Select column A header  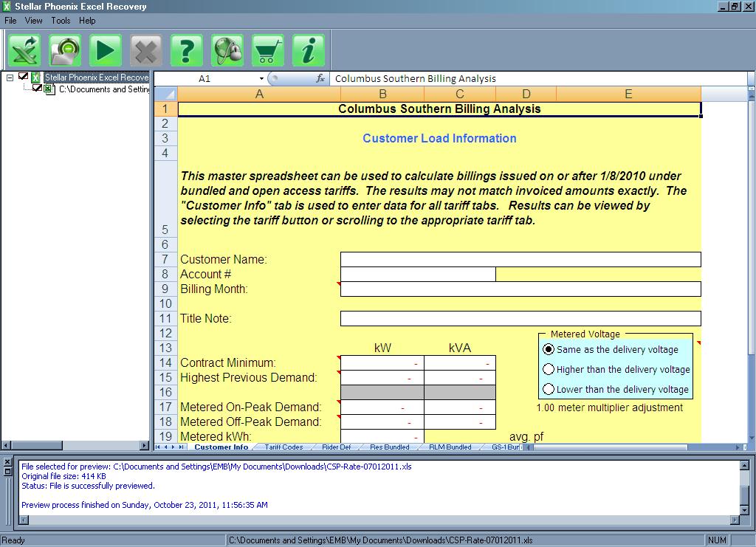(x=259, y=94)
